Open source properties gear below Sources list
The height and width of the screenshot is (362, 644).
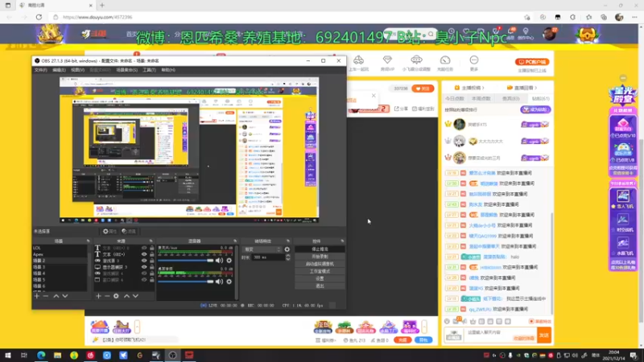[116, 296]
